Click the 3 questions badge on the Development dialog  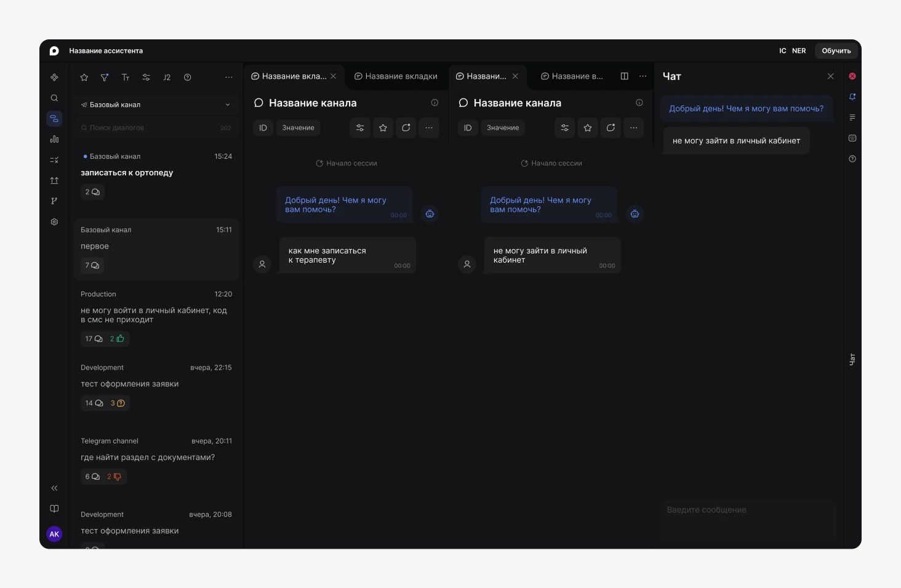(x=118, y=403)
